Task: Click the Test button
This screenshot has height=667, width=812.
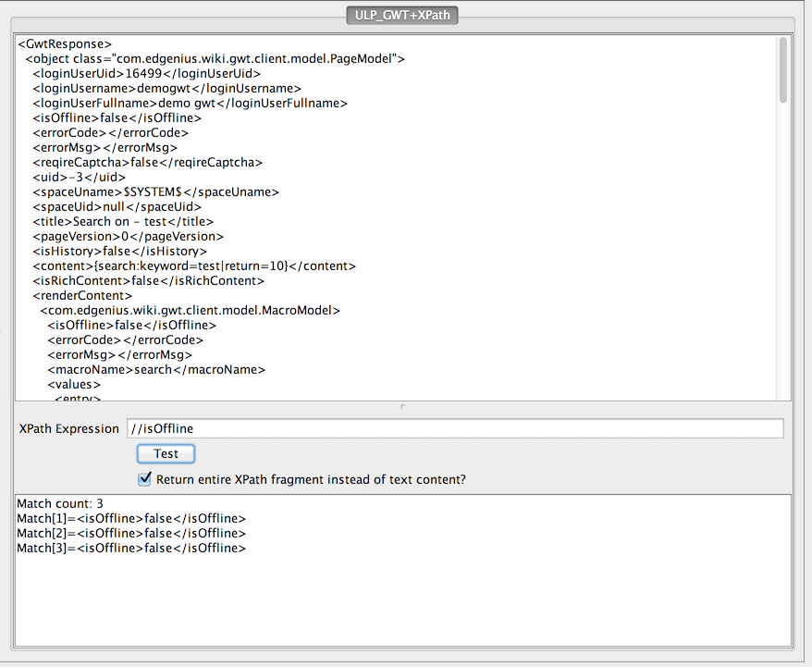Action: [x=166, y=453]
